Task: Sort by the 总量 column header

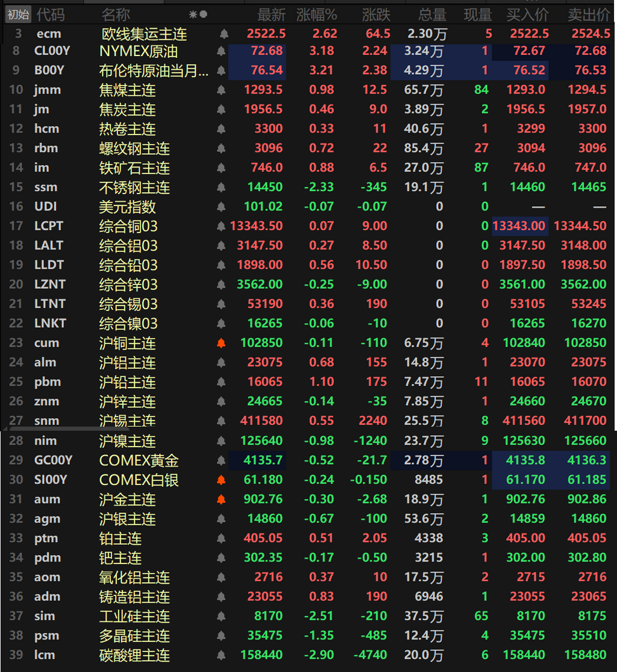Action: coord(433,15)
